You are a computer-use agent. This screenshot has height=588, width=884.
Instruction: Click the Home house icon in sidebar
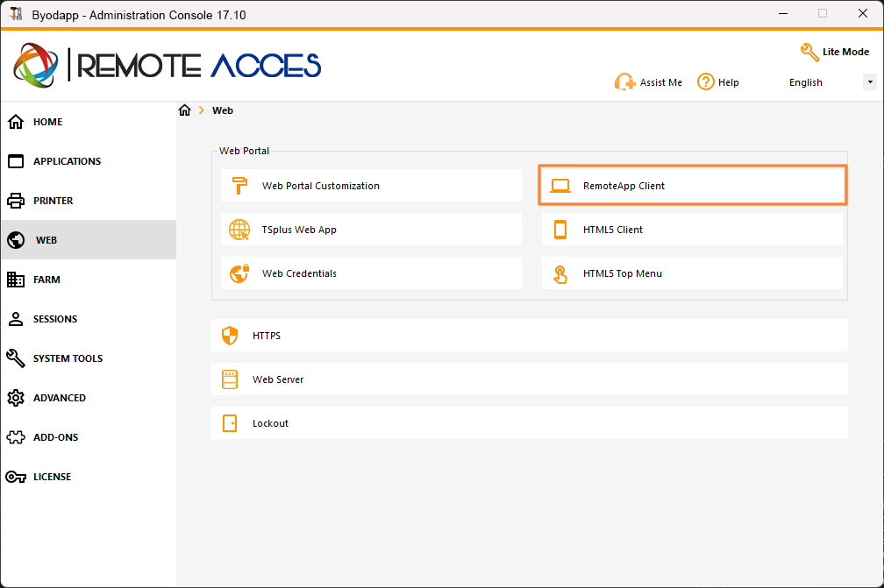pyautogui.click(x=16, y=122)
